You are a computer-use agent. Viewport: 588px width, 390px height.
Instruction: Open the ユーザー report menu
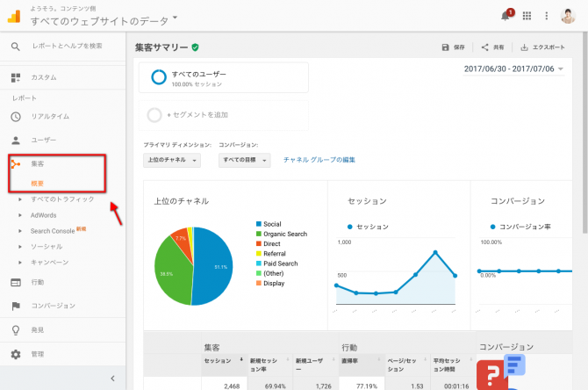pyautogui.click(x=44, y=141)
